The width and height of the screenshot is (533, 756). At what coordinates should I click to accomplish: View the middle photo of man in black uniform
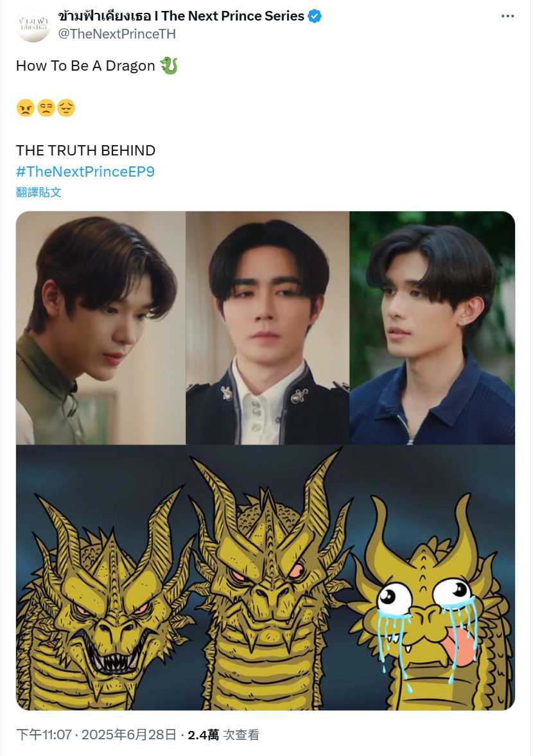268,328
